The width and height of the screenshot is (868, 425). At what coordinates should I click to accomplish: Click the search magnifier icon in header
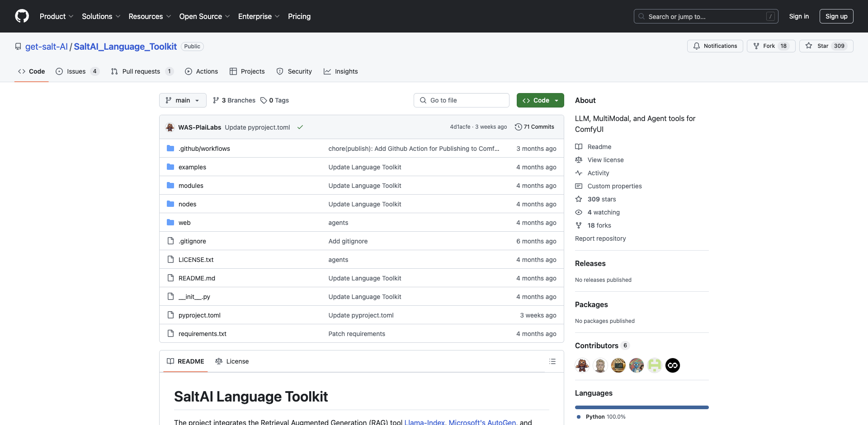tap(642, 16)
